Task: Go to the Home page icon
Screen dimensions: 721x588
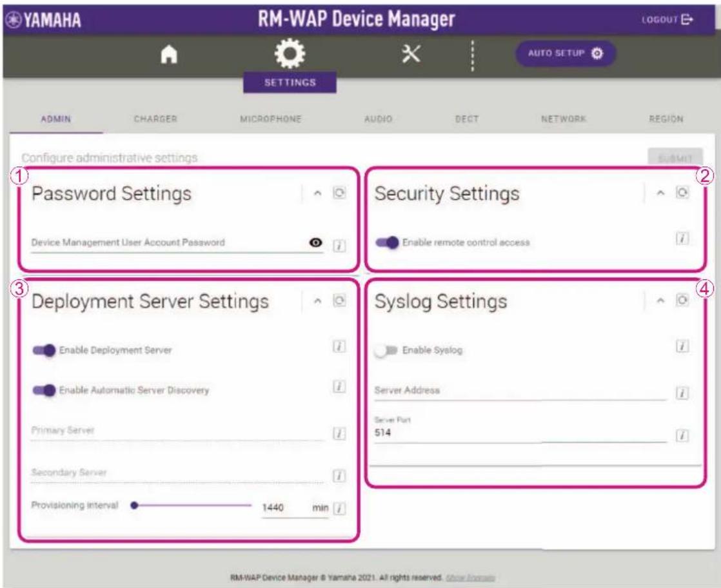Action: (x=169, y=54)
